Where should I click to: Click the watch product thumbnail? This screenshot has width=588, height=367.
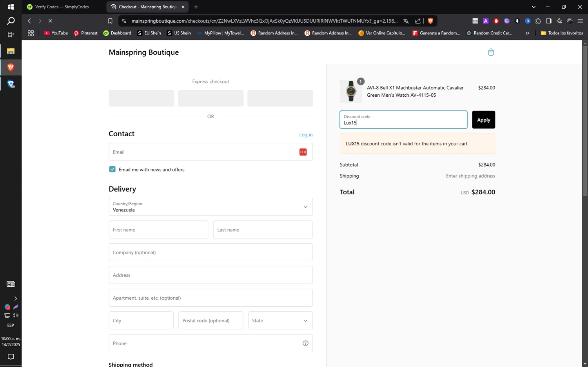click(351, 91)
